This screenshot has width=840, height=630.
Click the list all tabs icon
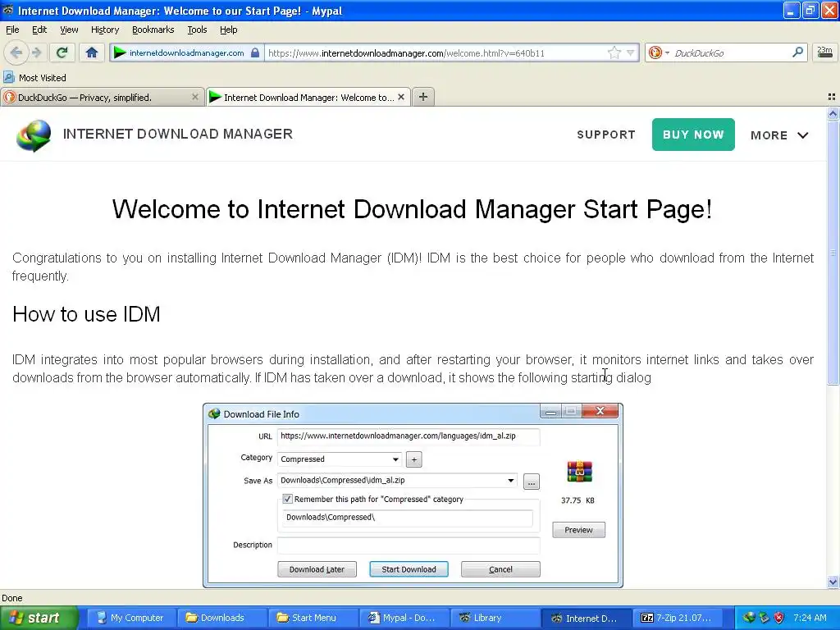coord(832,97)
